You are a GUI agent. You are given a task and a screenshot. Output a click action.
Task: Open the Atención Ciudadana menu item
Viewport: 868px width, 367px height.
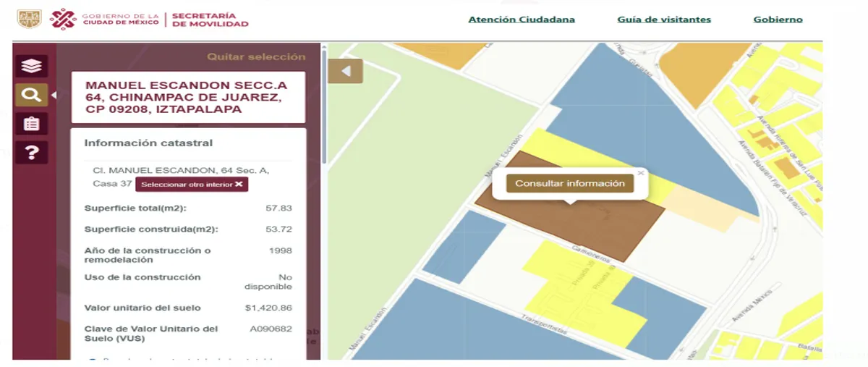pos(521,20)
